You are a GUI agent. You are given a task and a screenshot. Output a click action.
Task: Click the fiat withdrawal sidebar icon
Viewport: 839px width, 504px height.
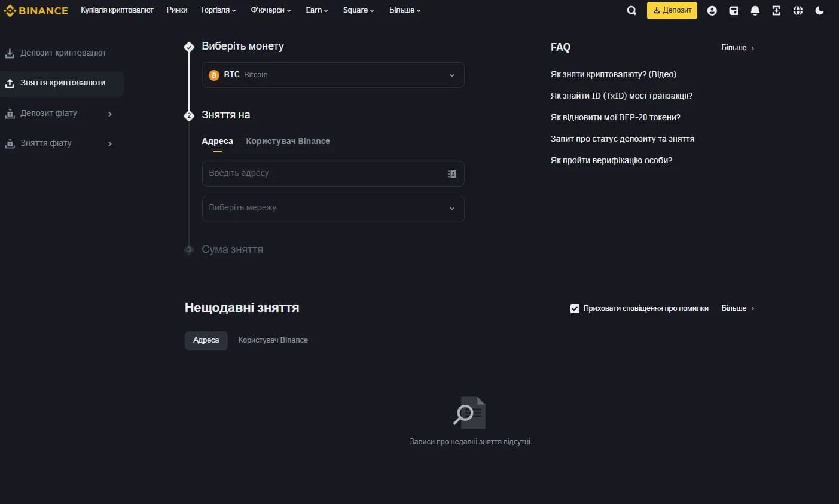10,143
